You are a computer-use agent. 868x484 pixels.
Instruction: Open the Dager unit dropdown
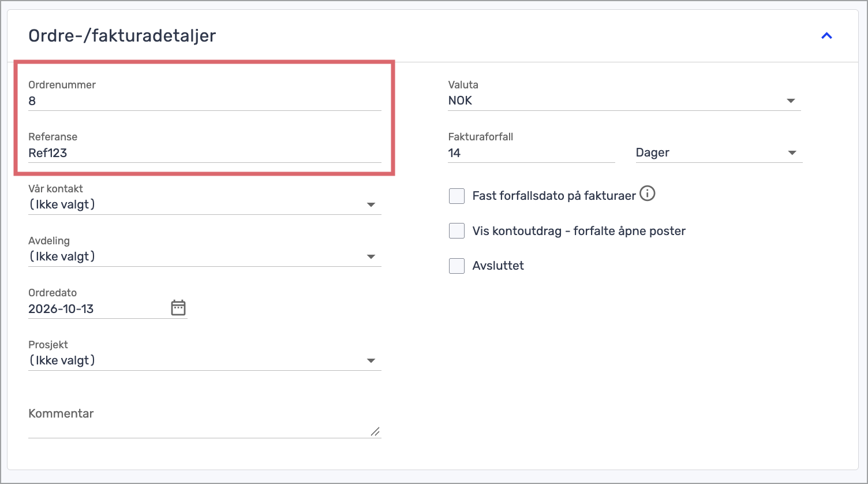[x=719, y=153]
